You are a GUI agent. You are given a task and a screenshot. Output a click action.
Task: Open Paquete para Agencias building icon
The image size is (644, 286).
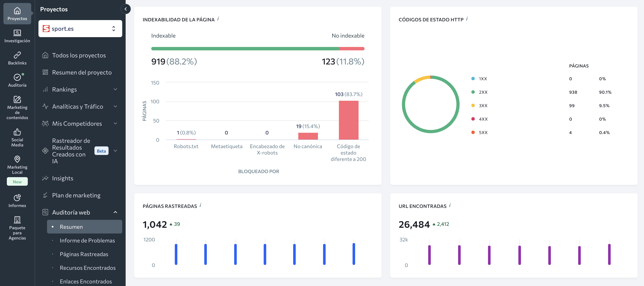tap(17, 220)
